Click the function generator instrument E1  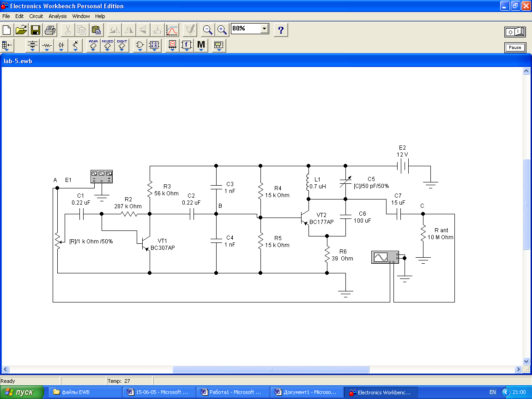point(102,177)
